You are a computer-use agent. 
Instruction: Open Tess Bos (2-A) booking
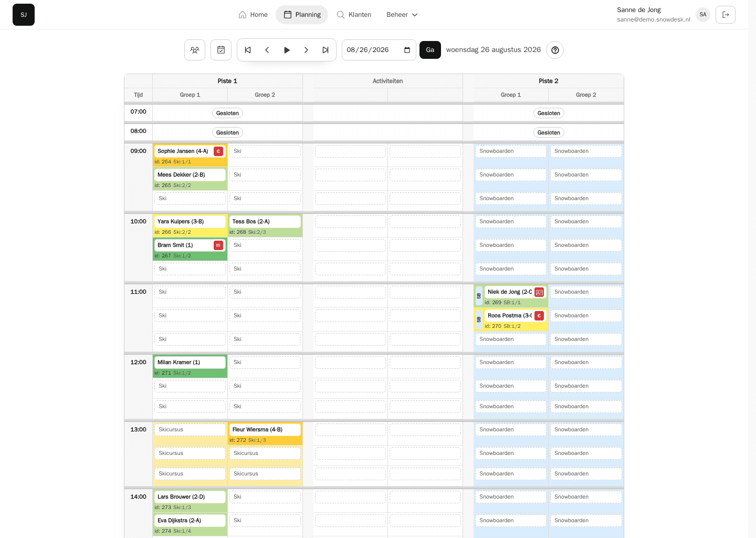click(x=265, y=222)
